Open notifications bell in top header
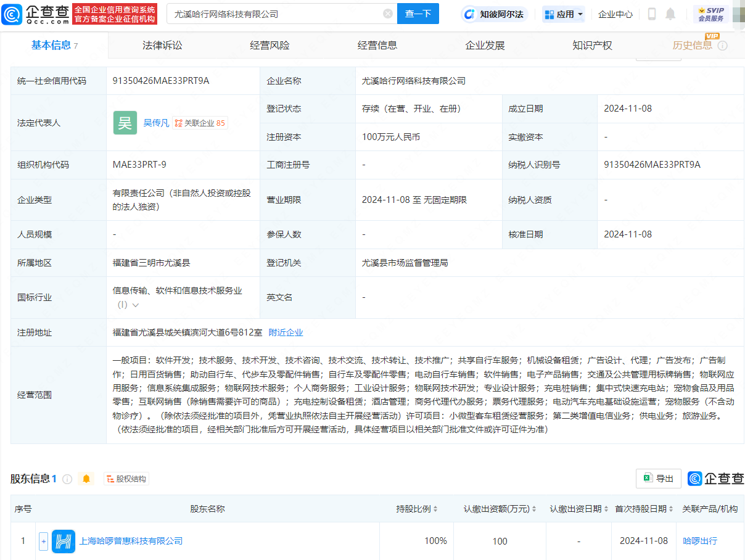Viewport: 745px width, 560px height. [x=670, y=14]
